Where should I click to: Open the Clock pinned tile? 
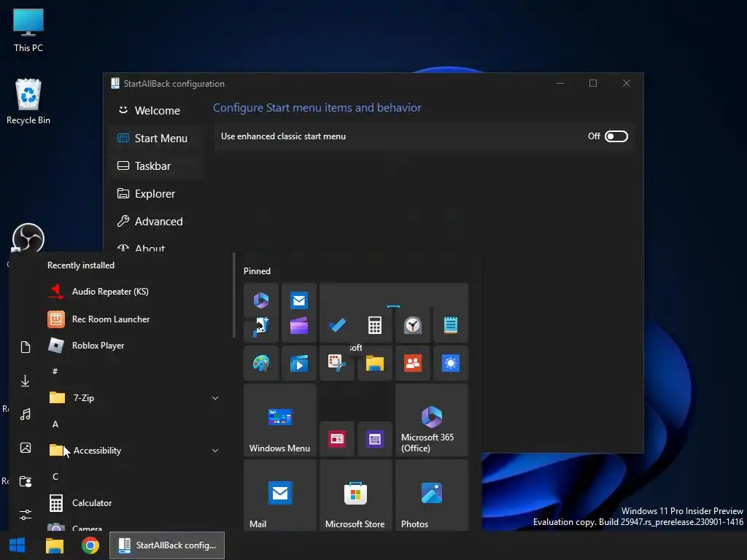pyautogui.click(x=413, y=326)
